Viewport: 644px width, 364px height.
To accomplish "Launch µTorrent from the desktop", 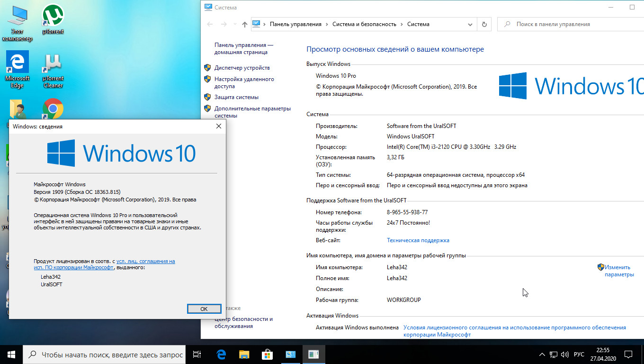I will pos(53,20).
